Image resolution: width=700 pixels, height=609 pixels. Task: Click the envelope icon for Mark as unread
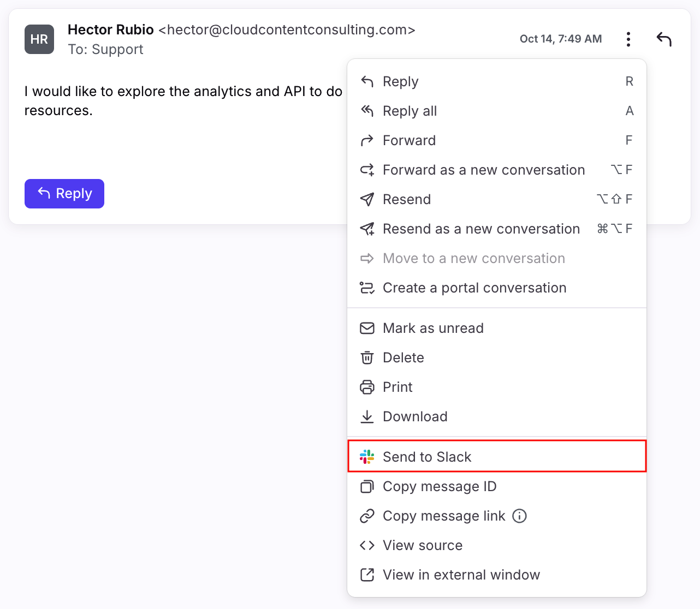point(367,328)
